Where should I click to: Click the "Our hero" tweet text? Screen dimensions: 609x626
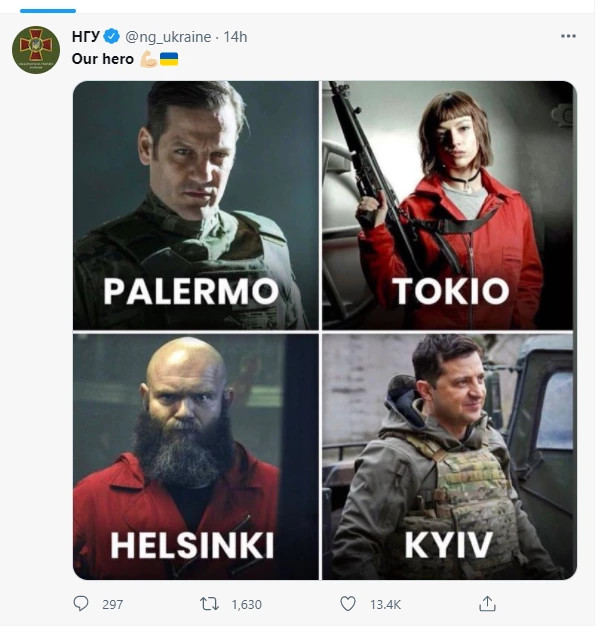[103, 59]
